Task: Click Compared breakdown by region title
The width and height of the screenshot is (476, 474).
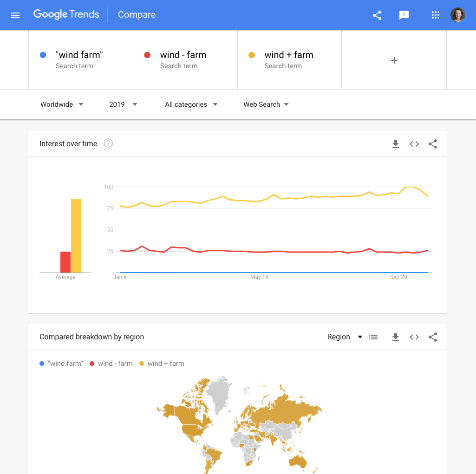Action: [91, 337]
